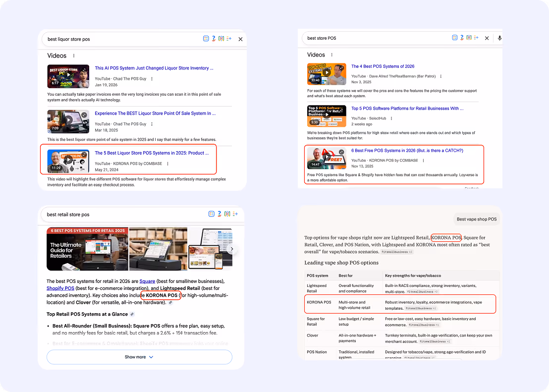Image resolution: width=549 pixels, height=392 pixels.
Task: Open 'This AI POS System Just Changed Liquor Store Inventory' link
Action: pos(154,68)
